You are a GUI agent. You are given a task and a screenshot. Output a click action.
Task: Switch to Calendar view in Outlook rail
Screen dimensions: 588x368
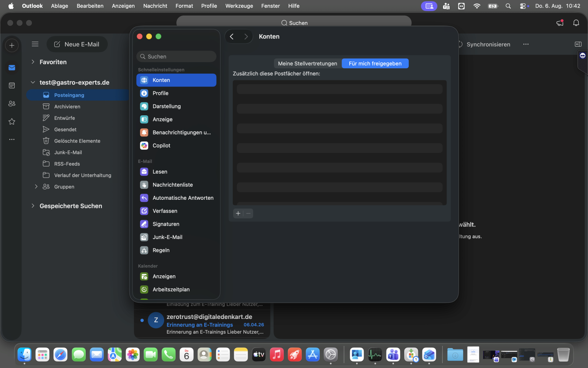coord(12,86)
